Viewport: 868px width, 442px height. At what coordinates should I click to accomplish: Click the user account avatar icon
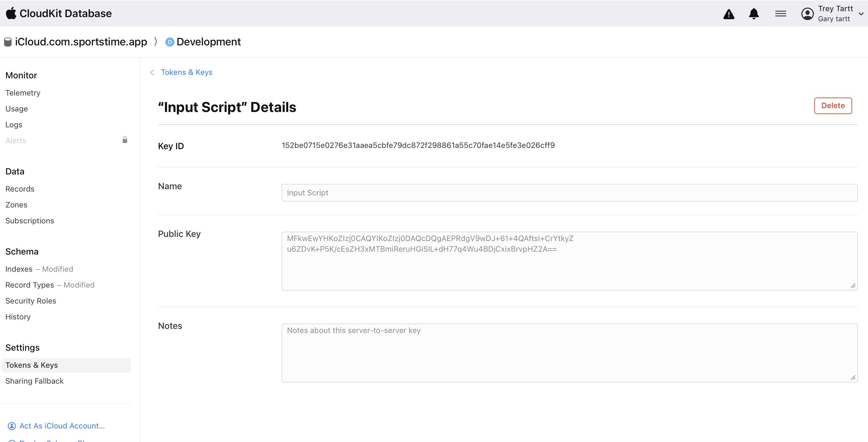click(x=807, y=14)
